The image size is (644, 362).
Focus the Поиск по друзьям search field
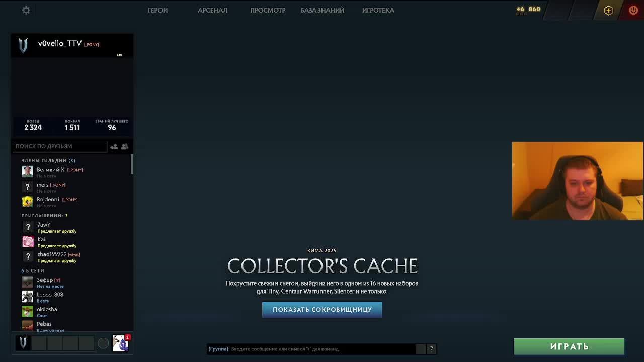[x=60, y=146]
